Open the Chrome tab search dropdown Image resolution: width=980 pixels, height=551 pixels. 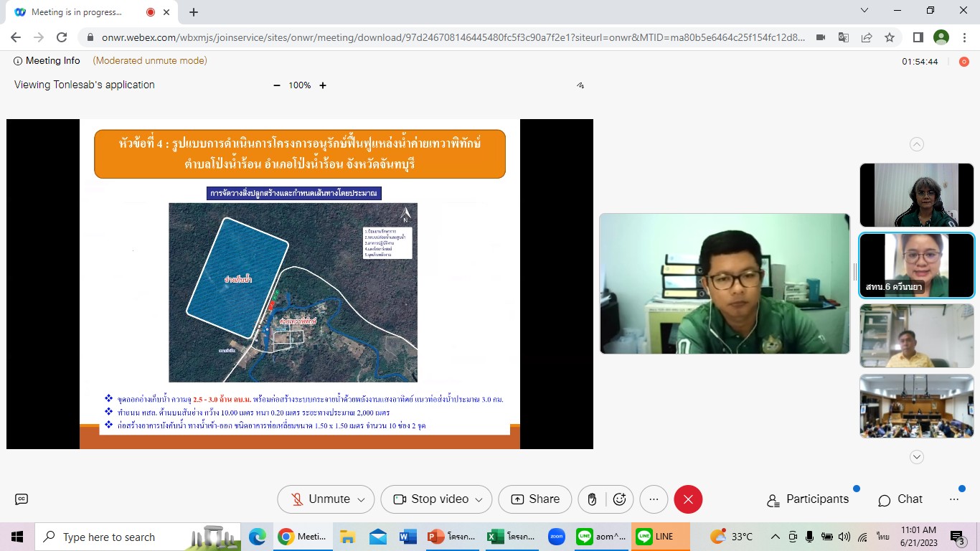pyautogui.click(x=864, y=11)
